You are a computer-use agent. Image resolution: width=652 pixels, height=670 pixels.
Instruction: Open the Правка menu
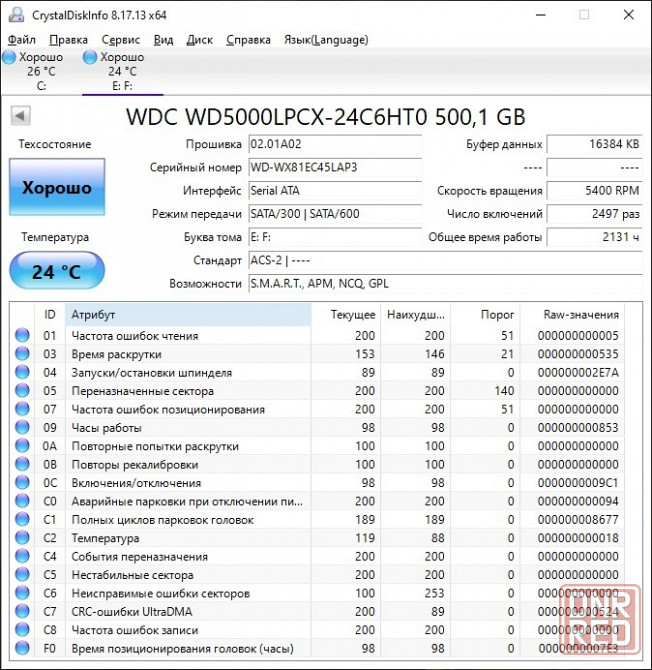68,40
